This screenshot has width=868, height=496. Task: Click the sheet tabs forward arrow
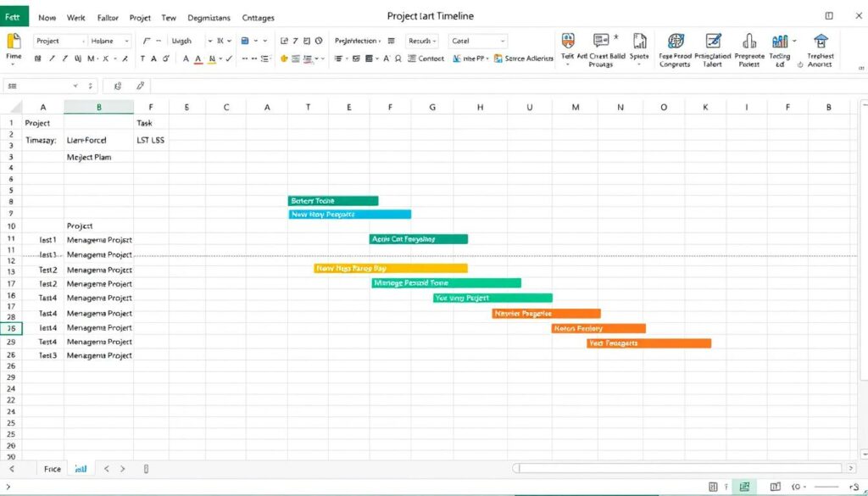122,469
